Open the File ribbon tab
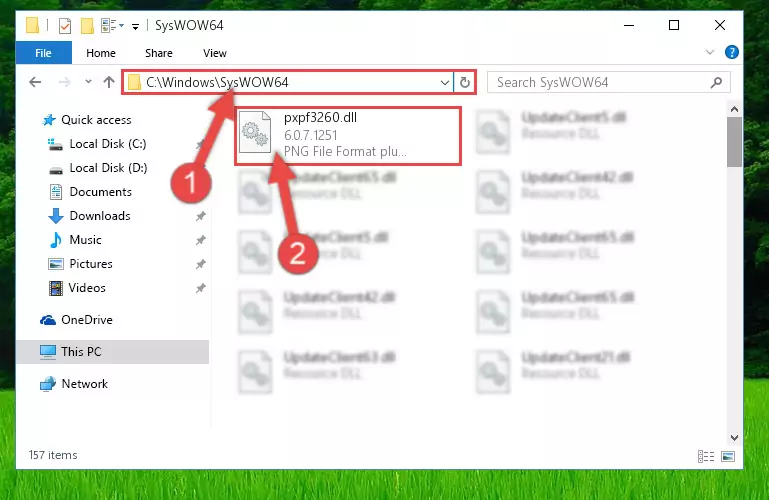The width and height of the screenshot is (769, 500). 44,53
